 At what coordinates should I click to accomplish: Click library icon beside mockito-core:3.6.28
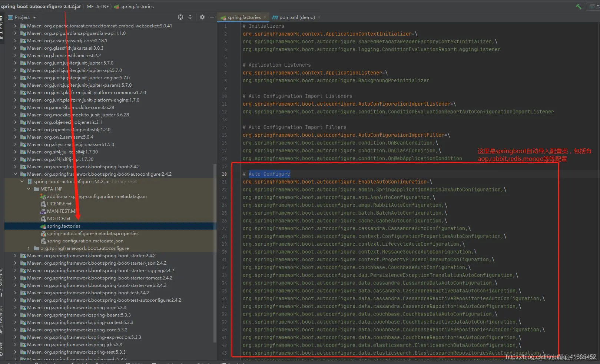[x=23, y=107]
